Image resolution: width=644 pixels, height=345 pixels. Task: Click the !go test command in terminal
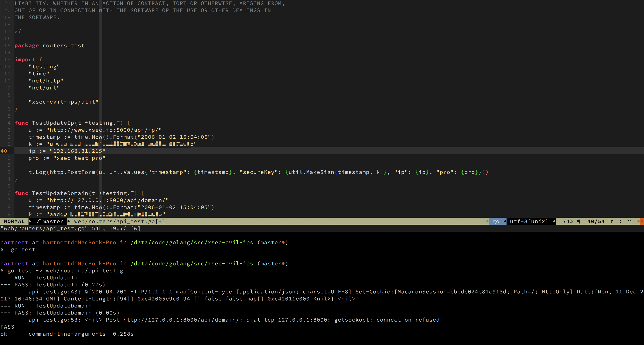tap(21, 249)
